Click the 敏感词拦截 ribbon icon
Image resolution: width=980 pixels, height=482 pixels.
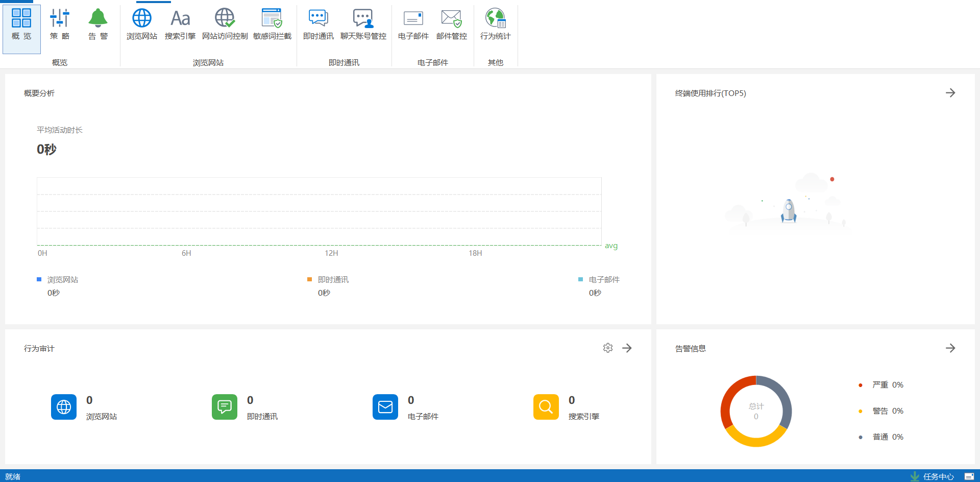click(x=272, y=25)
